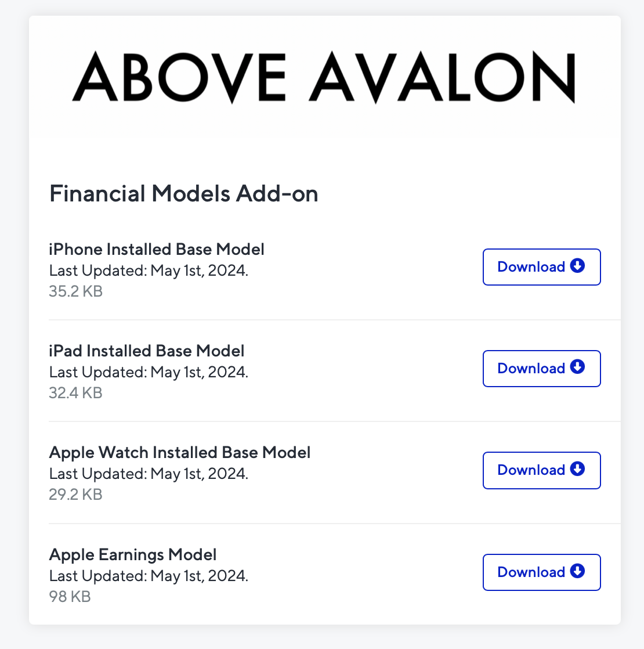Click the Apple Earnings Model title
Image resolution: width=644 pixels, height=649 pixels.
point(133,554)
